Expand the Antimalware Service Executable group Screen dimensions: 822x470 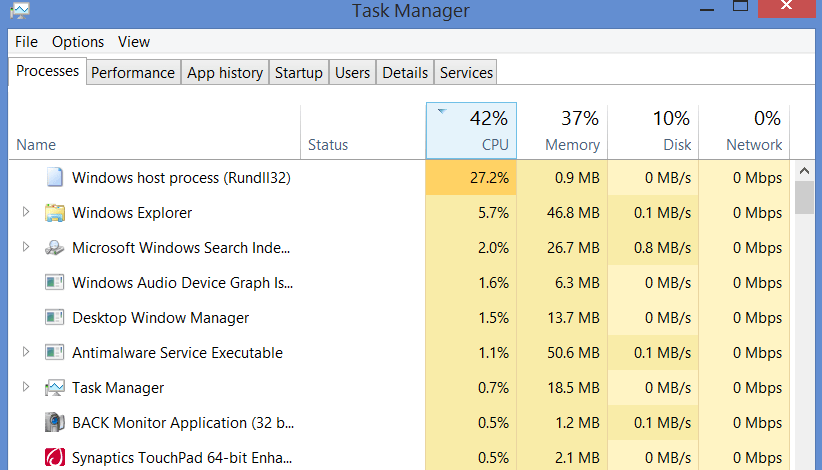pos(26,353)
